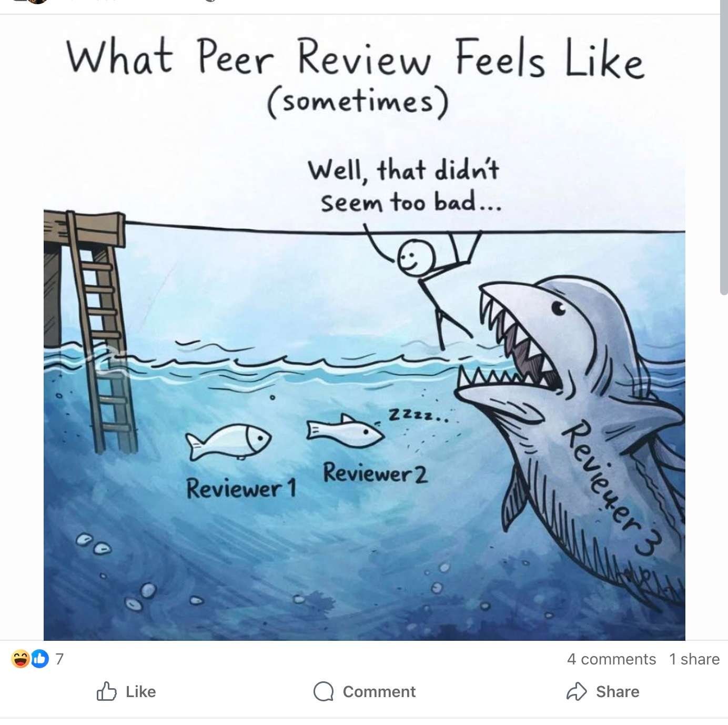Screen dimensions: 728x725
Task: Click the Reviewer 1 fish in the image
Action: click(x=227, y=441)
